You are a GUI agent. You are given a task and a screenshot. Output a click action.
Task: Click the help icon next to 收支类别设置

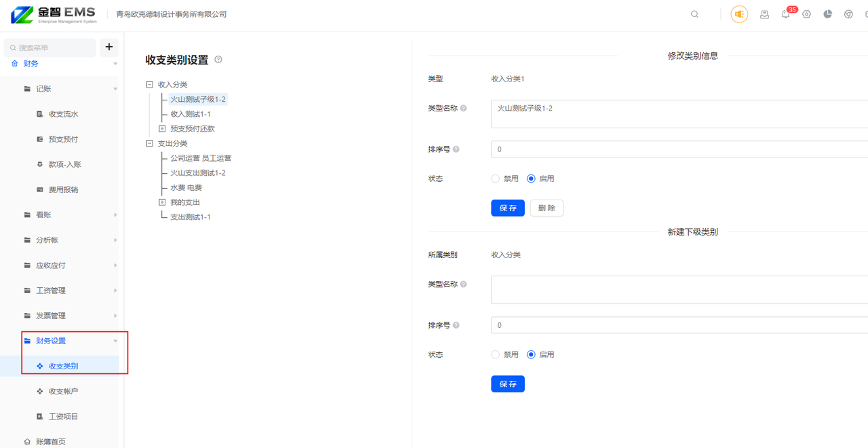[x=218, y=60]
